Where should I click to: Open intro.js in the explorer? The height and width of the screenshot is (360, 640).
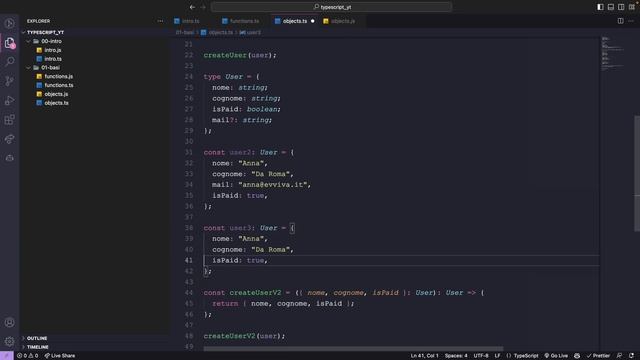coord(53,50)
